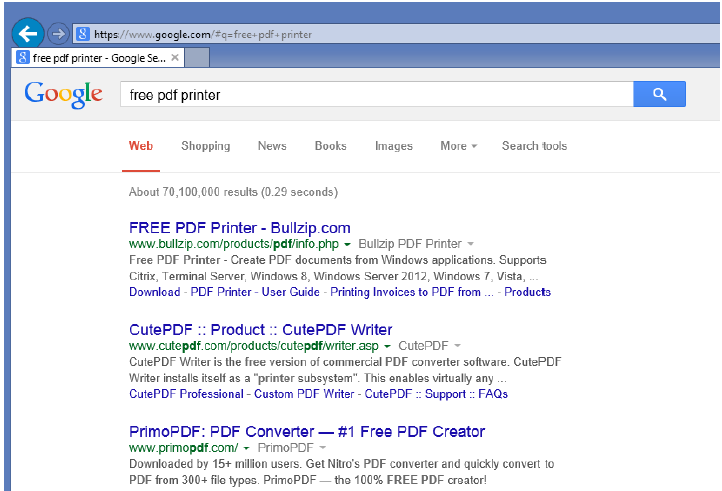Open 'CutePDF :: Product :: CutePDF Writer' result
The width and height of the screenshot is (722, 491).
point(261,330)
